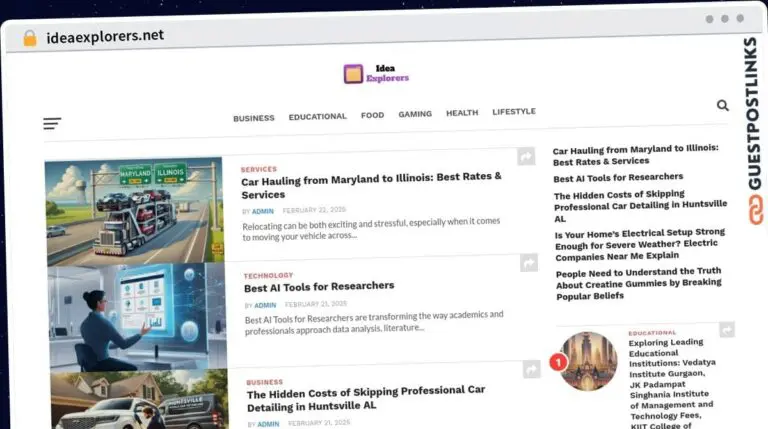
Task: Open car hauler truck thumbnail image
Action: [x=134, y=210]
